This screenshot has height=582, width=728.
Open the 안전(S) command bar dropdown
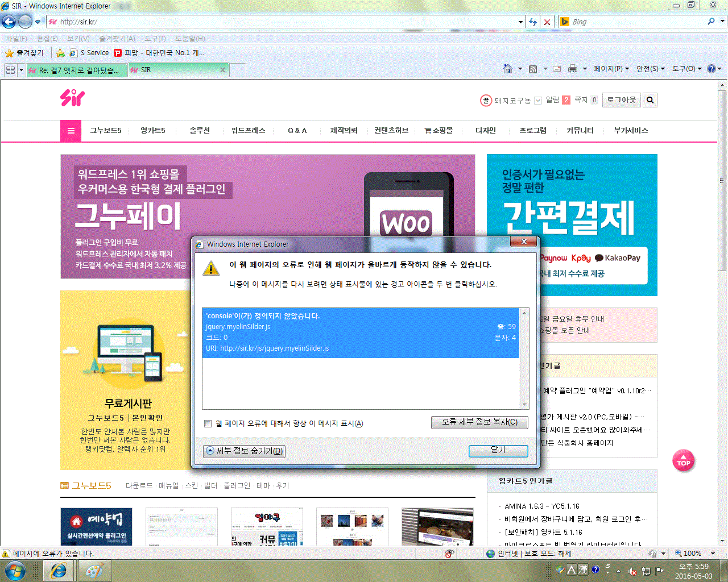[651, 69]
